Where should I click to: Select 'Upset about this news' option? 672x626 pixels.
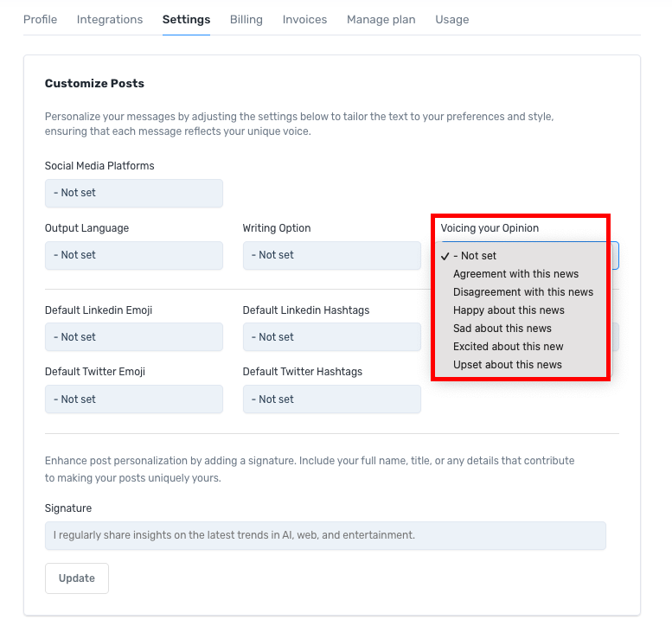[x=508, y=365]
